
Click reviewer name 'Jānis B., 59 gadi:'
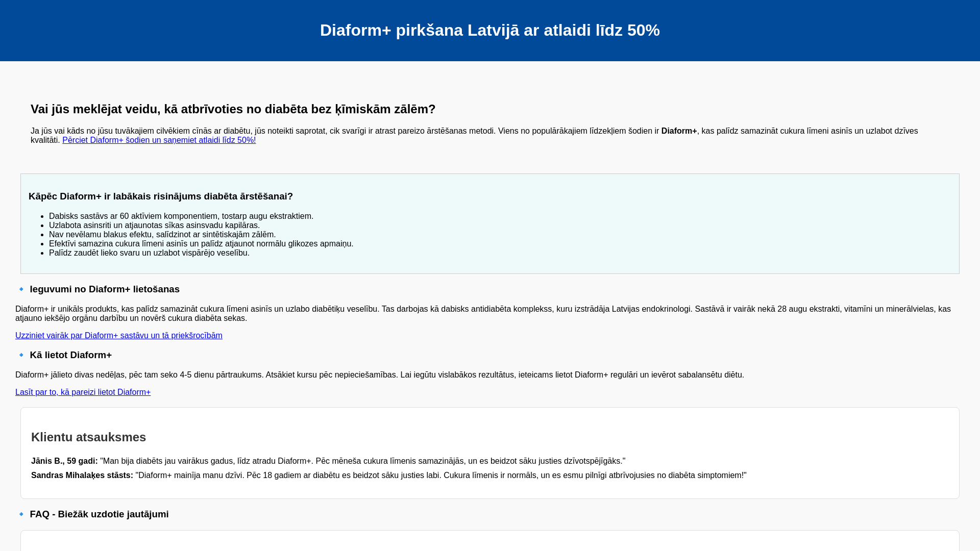click(64, 461)
